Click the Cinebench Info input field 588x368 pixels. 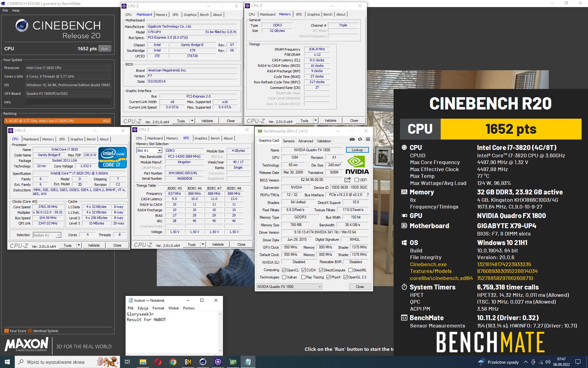(68, 102)
